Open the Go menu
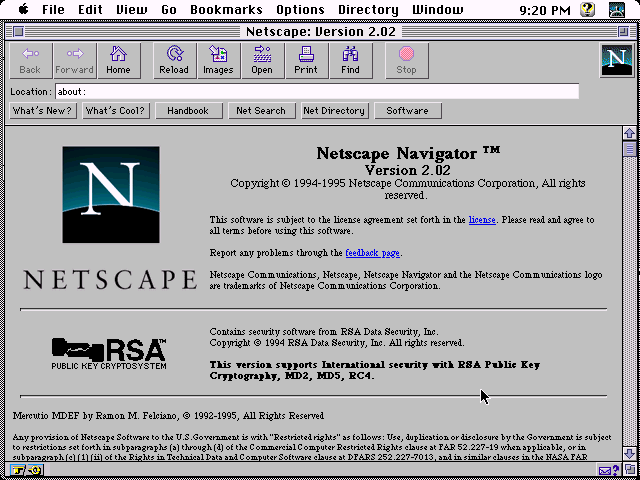640x480 pixels. click(x=169, y=9)
